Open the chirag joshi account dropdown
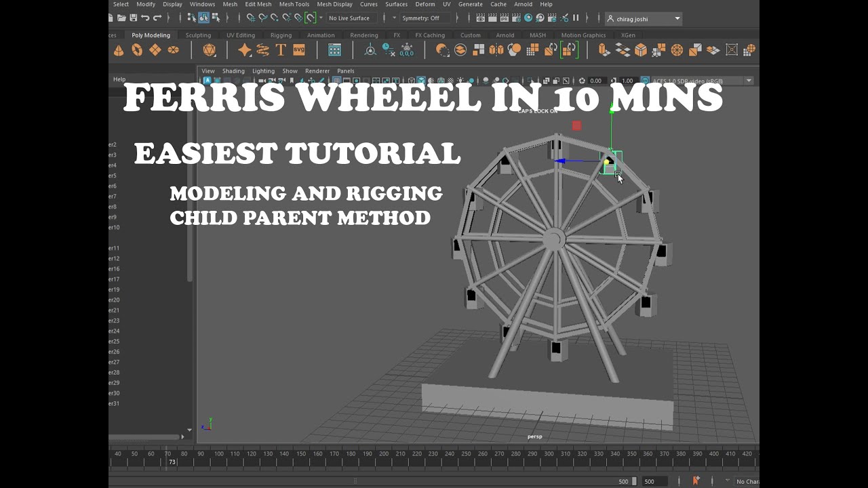 pyautogui.click(x=643, y=19)
